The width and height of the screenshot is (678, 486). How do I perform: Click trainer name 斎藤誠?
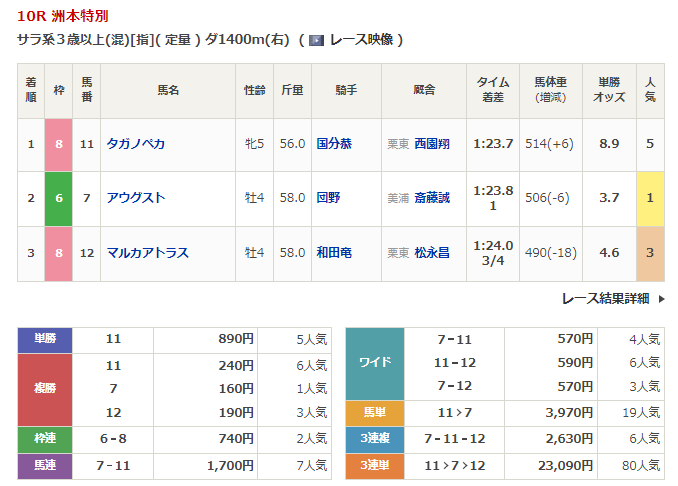432,198
